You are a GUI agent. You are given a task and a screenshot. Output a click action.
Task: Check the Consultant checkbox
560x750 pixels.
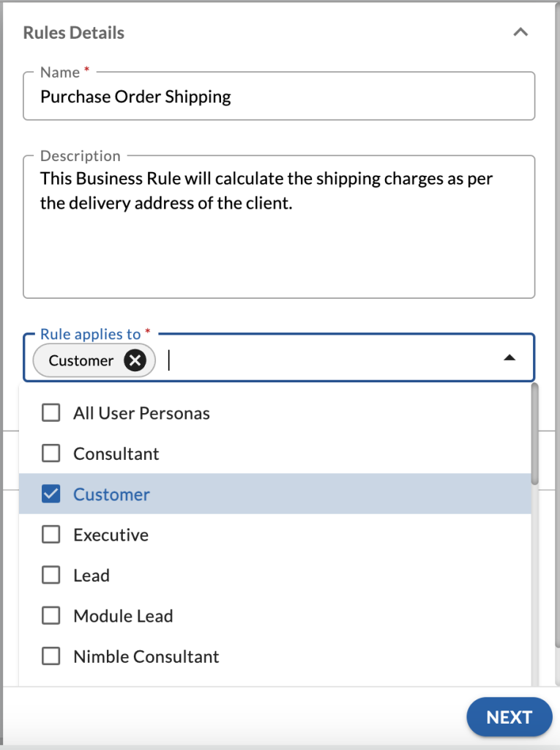[x=51, y=453]
